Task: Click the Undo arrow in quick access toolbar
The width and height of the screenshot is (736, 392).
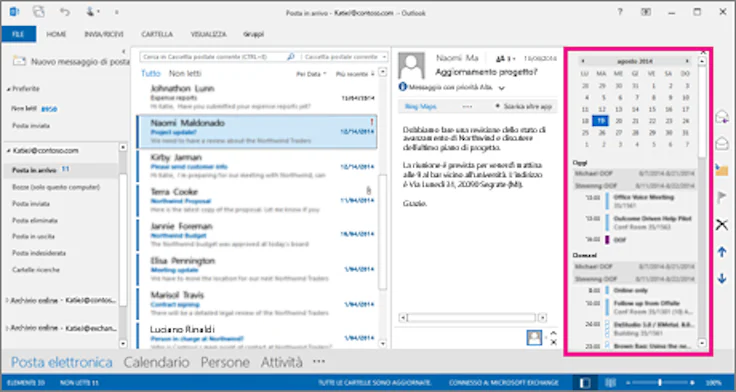Action: coord(64,12)
